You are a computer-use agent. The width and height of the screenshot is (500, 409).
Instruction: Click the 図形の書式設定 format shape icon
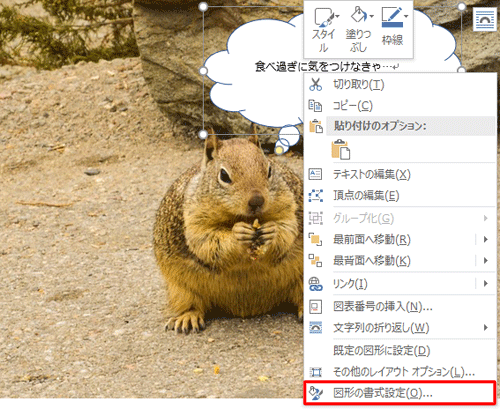pos(315,393)
